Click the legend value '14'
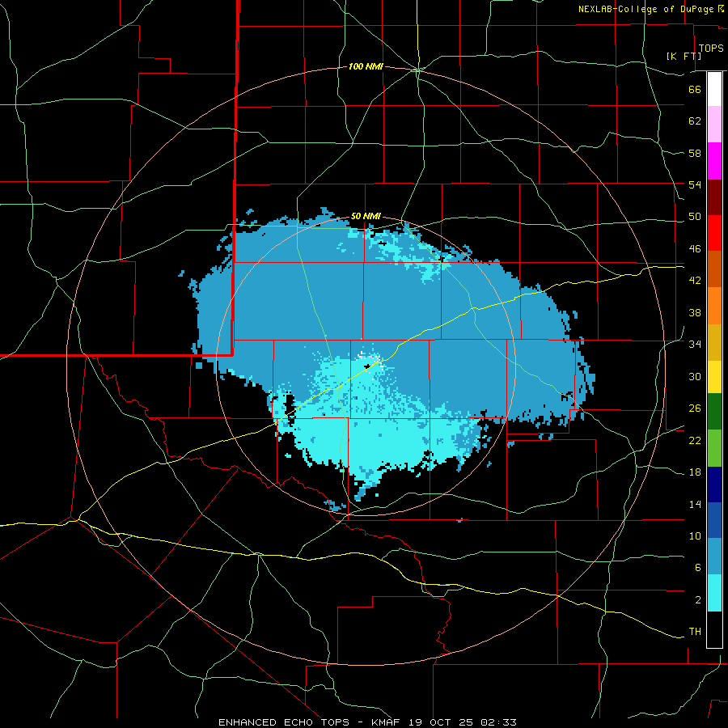The height and width of the screenshot is (728, 728). [x=695, y=504]
